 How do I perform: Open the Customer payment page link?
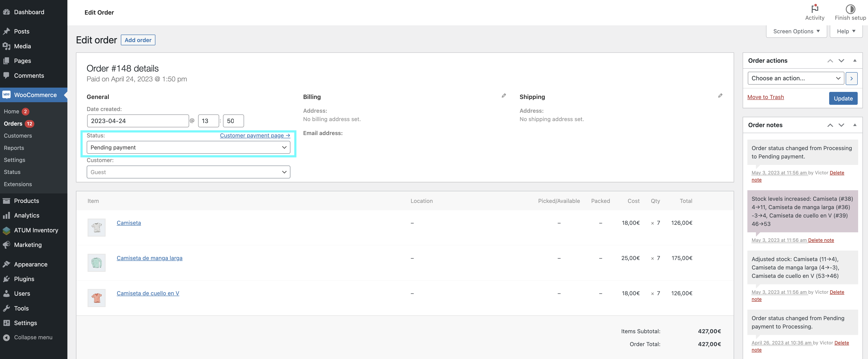coord(255,135)
